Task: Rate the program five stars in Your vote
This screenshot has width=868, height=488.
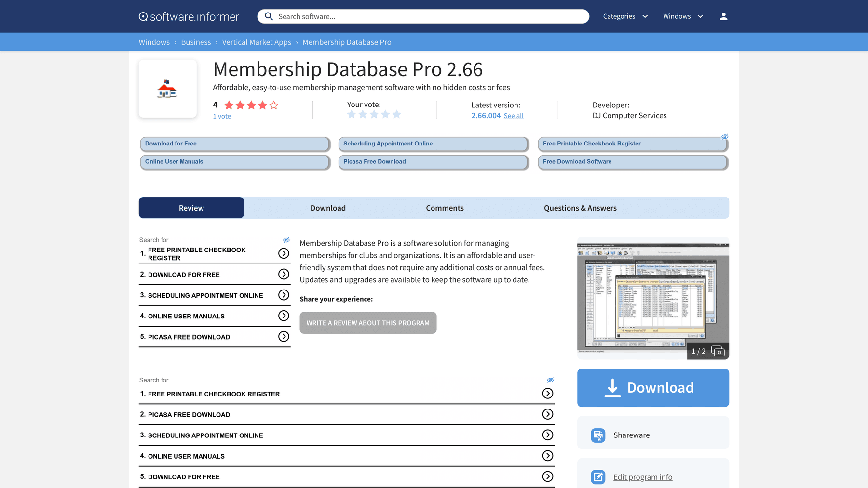Action: [396, 114]
